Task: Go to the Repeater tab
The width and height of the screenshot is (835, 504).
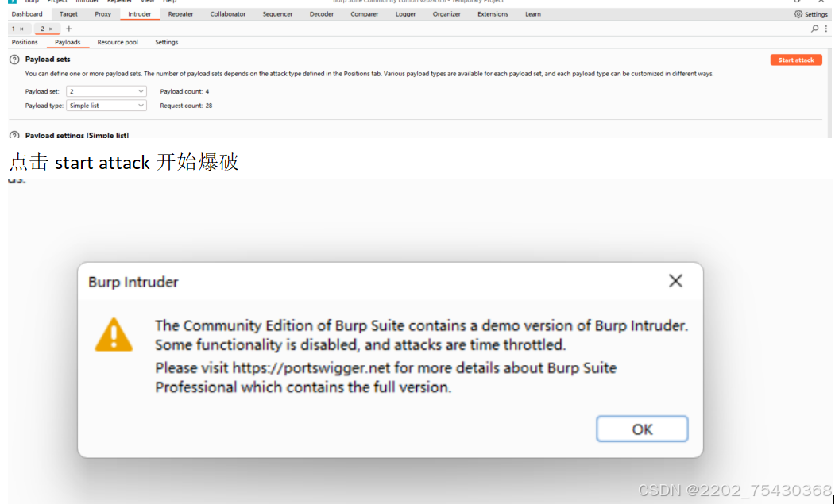Action: tap(180, 14)
